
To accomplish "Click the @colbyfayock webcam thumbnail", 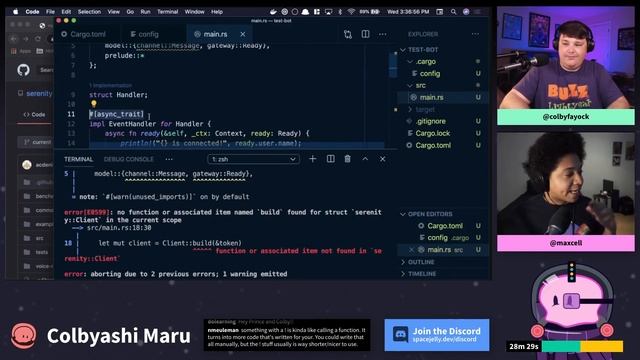I will 566,58.
